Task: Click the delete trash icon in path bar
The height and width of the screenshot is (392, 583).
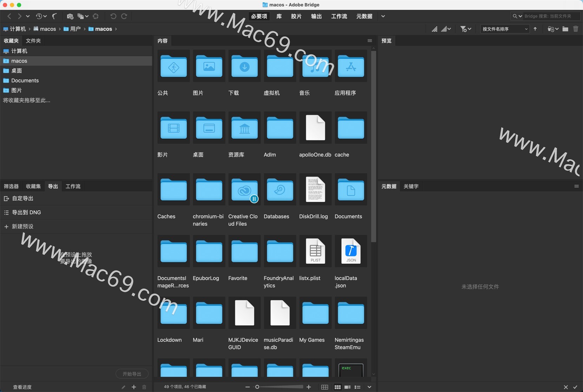Action: click(x=576, y=29)
